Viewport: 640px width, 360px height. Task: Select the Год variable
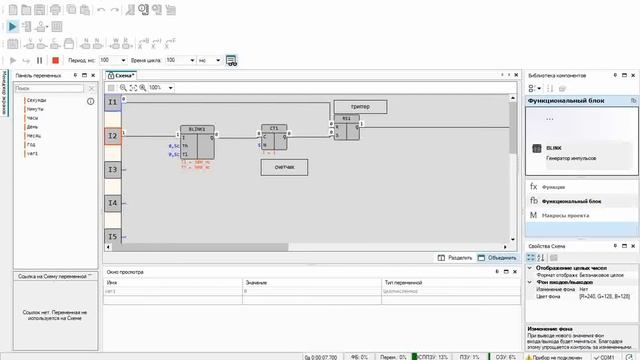31,144
